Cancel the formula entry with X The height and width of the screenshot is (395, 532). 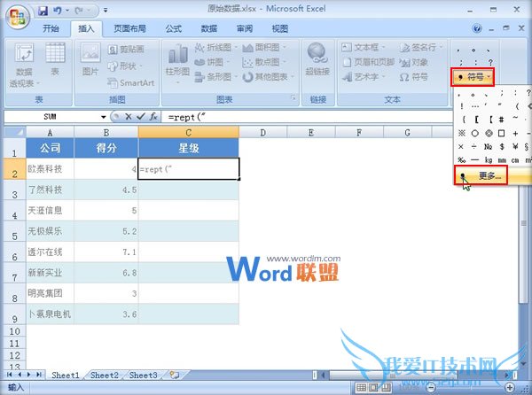[129, 117]
